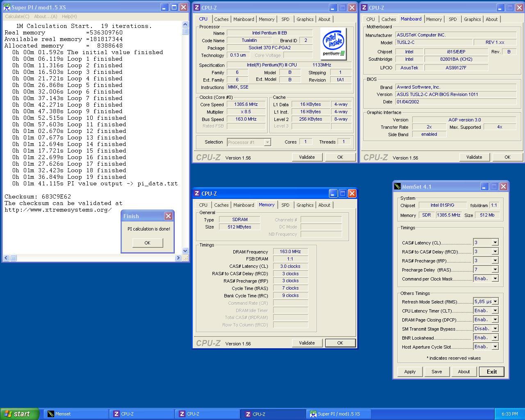Click Validate in the CPU-Z CPU window

[307, 157]
